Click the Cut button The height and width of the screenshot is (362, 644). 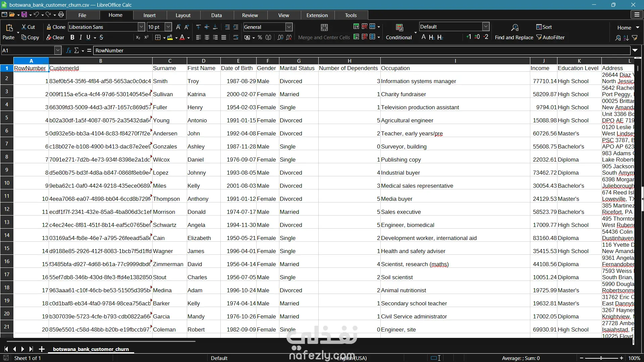28,27
